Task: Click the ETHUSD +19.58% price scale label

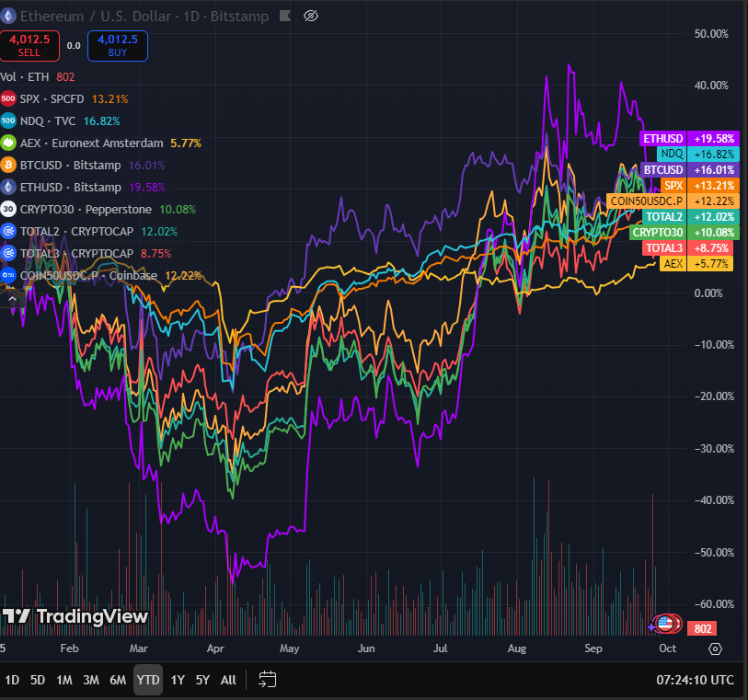Action: (x=689, y=139)
